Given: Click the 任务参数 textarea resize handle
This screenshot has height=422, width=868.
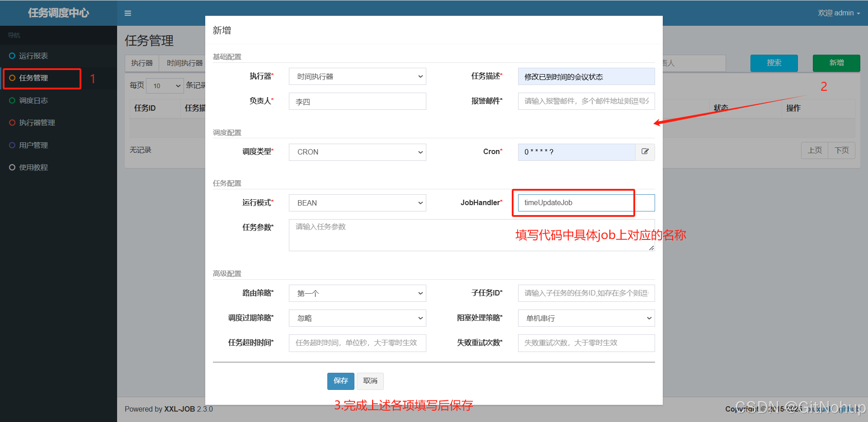Looking at the screenshot, I should 651,248.
